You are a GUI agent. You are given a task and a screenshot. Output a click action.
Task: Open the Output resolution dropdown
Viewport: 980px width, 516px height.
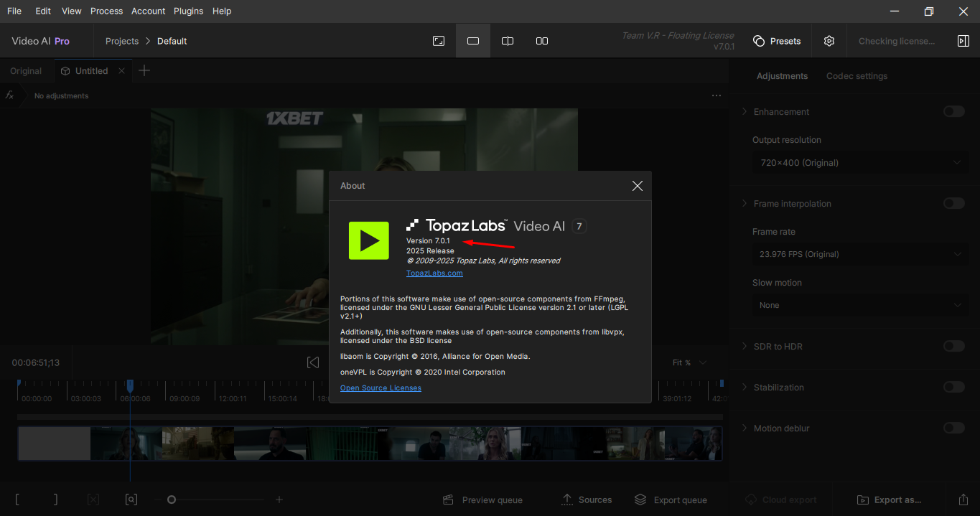pyautogui.click(x=859, y=163)
